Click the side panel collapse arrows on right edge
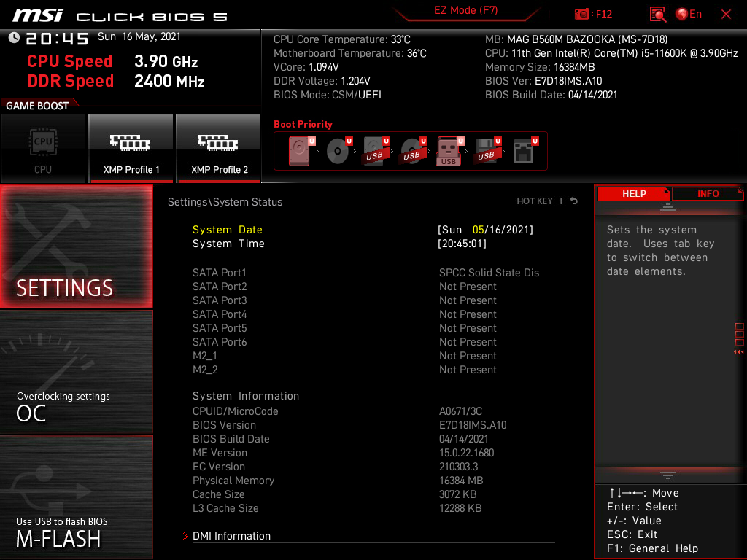 [739, 352]
